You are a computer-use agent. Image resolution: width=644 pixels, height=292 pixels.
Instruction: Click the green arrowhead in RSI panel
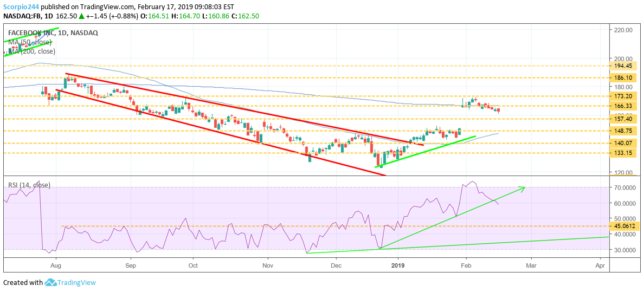point(523,188)
